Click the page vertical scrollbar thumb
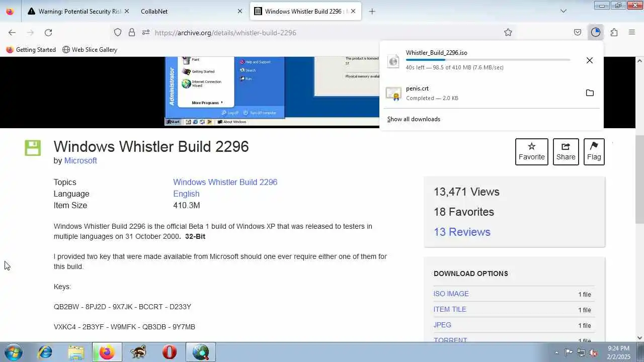This screenshot has width=644, height=362. coord(639,179)
